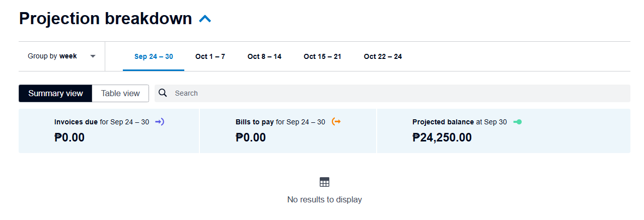This screenshot has height=220, width=644.
Task: Click into the Search field
Action: [x=393, y=93]
